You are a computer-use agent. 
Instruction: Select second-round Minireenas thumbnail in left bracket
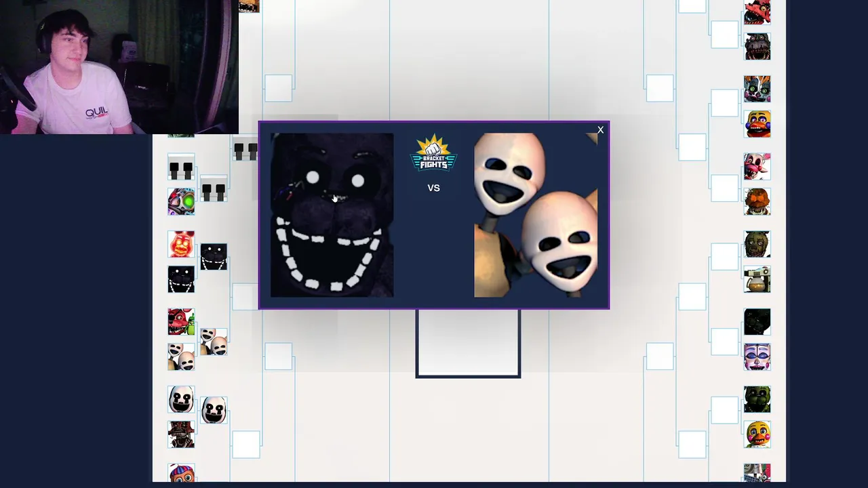click(x=214, y=342)
